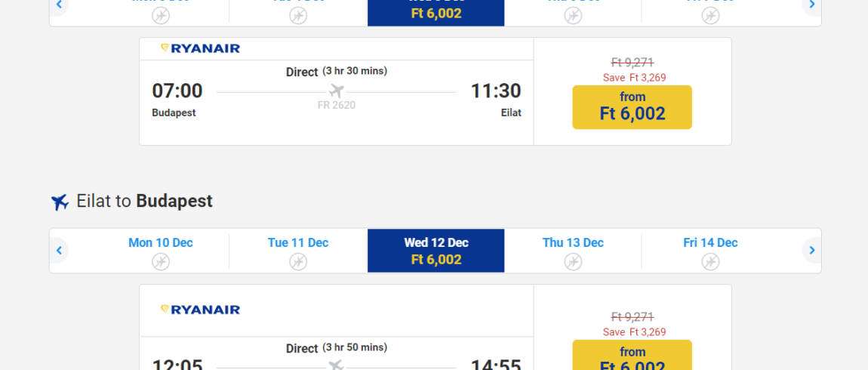This screenshot has height=370, width=868.
Task: Click the airplane icon beside Eilat to Budapest heading
Action: click(x=60, y=202)
